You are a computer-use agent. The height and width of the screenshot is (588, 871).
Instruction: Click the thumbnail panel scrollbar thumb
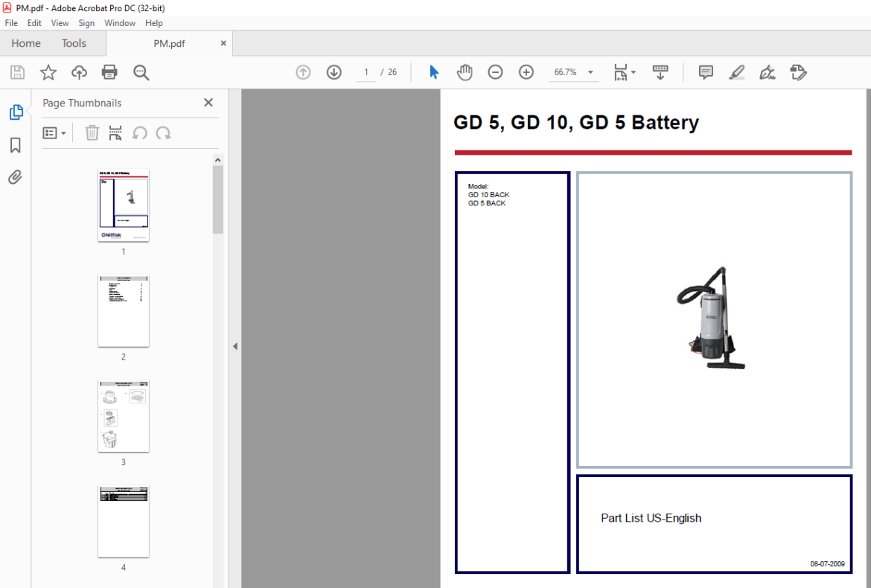pos(217,200)
